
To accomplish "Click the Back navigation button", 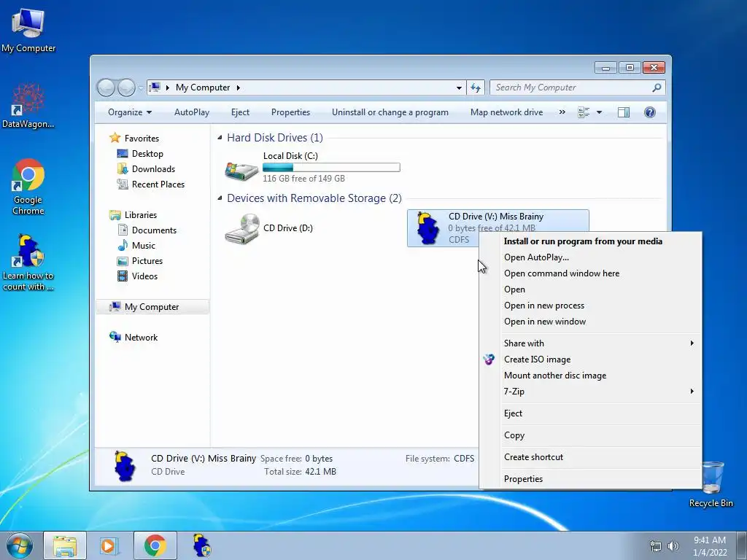I will pos(106,87).
